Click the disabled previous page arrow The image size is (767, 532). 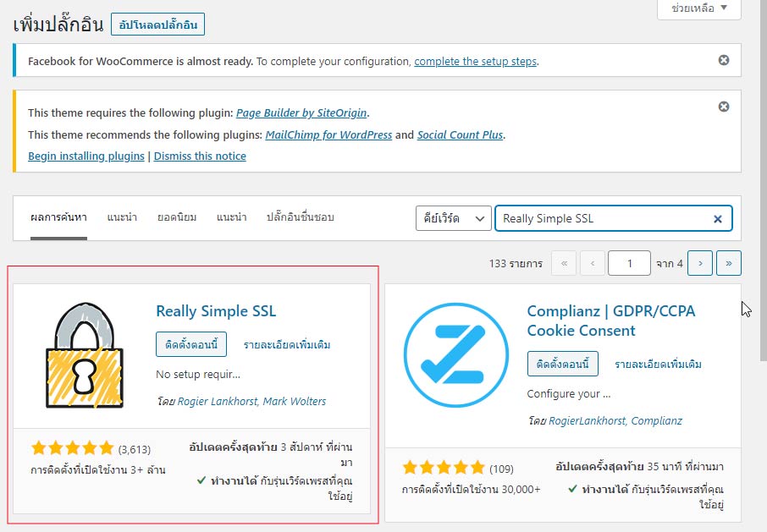[x=593, y=263]
